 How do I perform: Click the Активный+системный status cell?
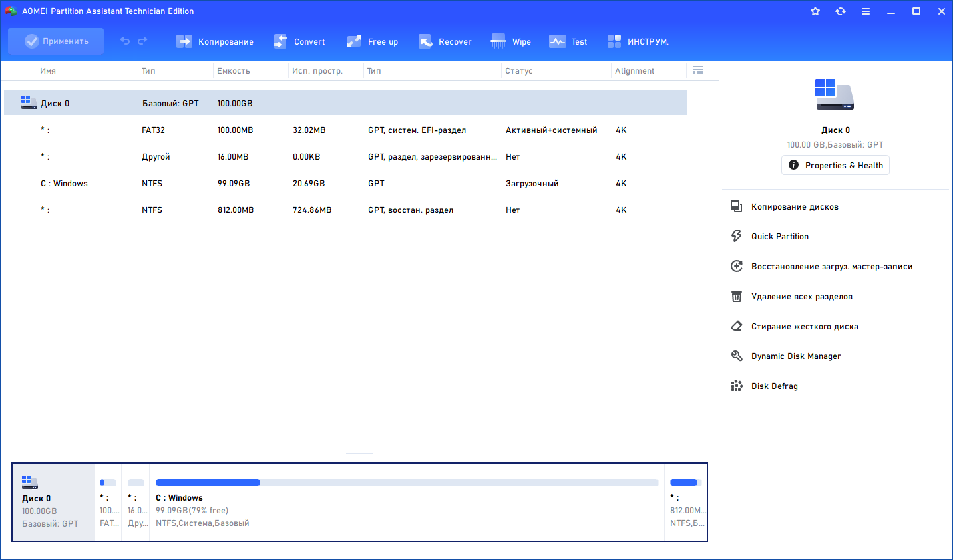click(551, 130)
